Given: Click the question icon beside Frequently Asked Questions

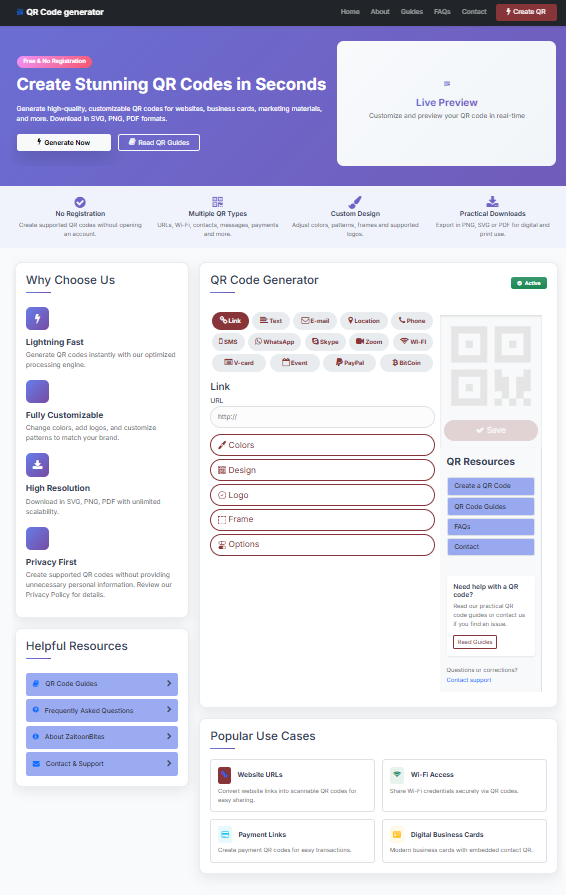Looking at the screenshot, I should coord(36,710).
